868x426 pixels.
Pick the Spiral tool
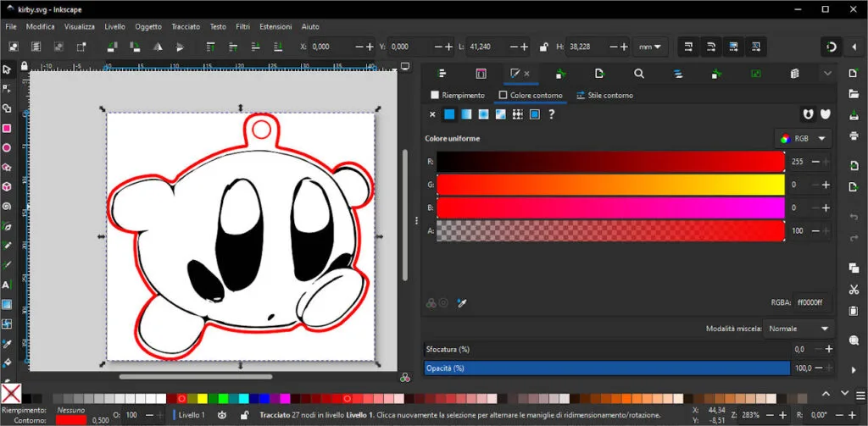7,207
